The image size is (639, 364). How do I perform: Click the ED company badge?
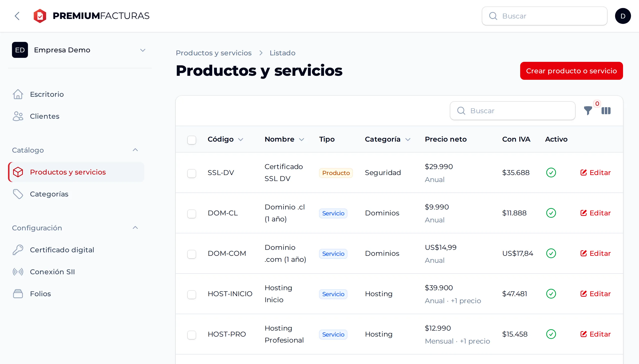click(x=20, y=50)
